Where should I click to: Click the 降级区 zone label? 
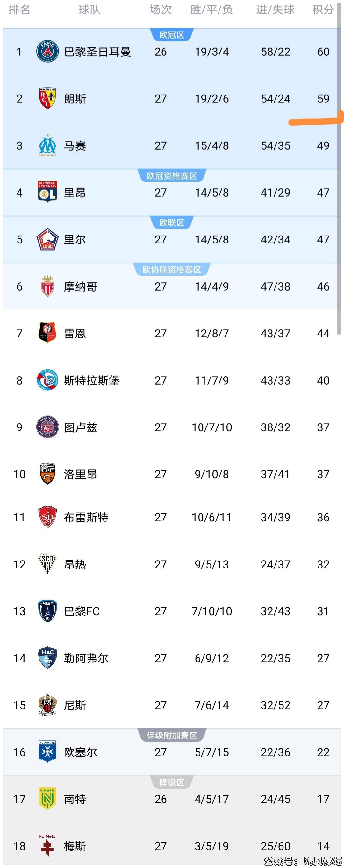tap(172, 782)
